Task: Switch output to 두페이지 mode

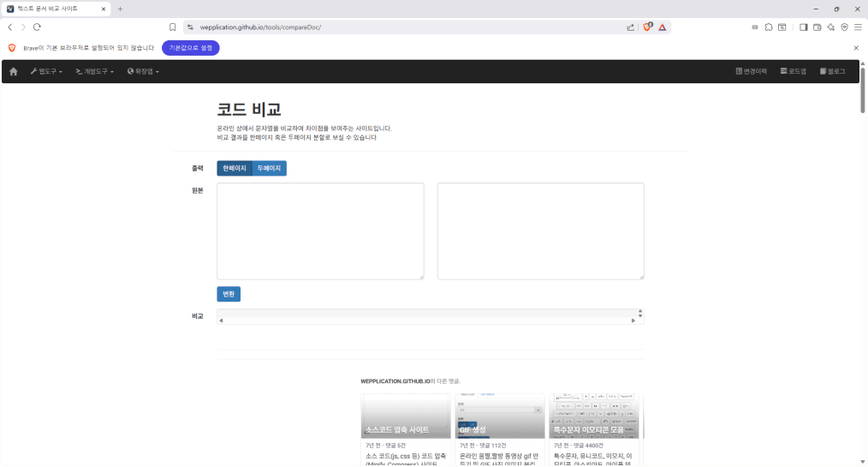Action: 269,169
